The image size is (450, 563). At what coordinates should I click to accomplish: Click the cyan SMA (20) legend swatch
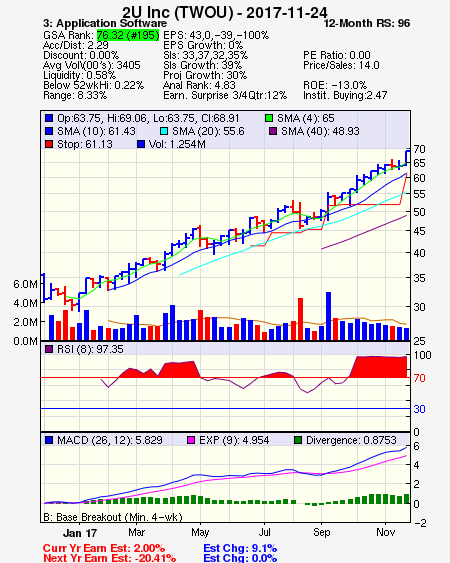164,131
